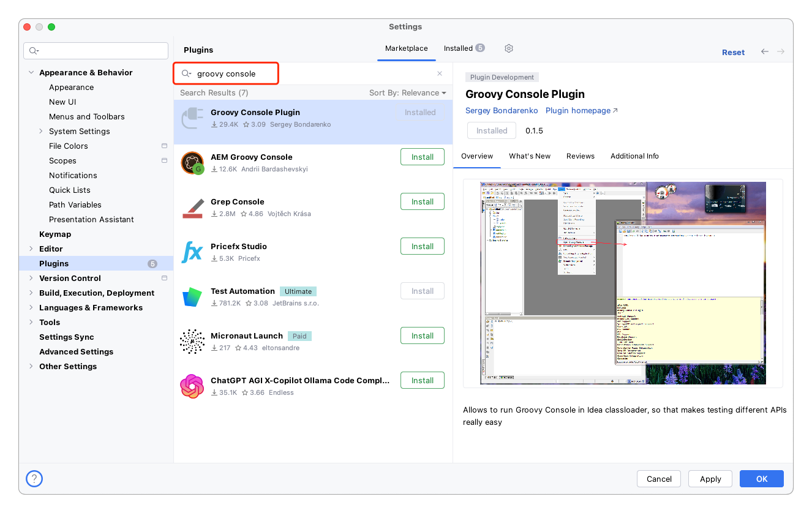Open Quick Lists settings item
The width and height of the screenshot is (812, 513).
tap(69, 190)
